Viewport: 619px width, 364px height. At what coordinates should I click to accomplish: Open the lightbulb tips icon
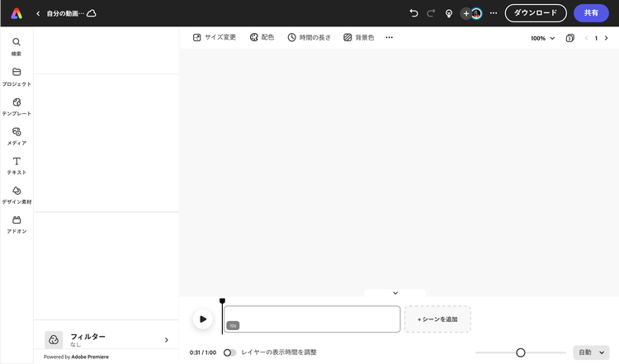coord(449,14)
